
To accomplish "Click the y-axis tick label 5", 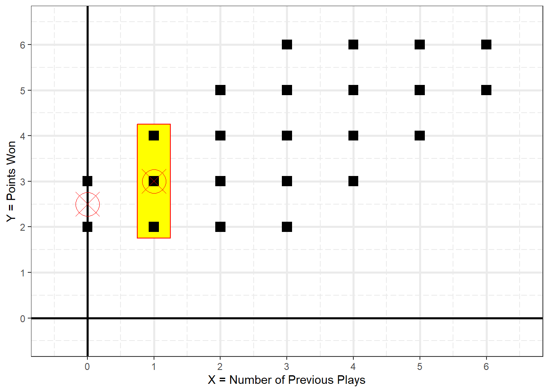I will pyautogui.click(x=23, y=91).
